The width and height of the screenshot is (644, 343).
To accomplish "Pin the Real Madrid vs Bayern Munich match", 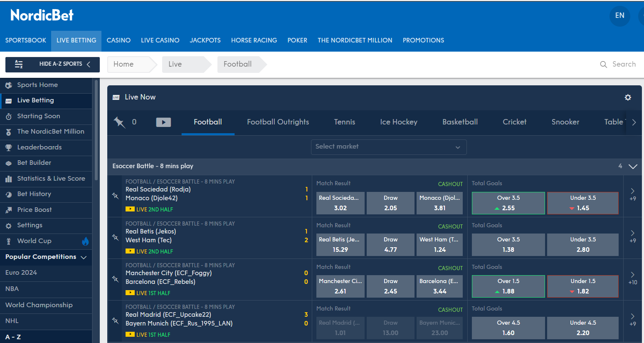I will (115, 321).
